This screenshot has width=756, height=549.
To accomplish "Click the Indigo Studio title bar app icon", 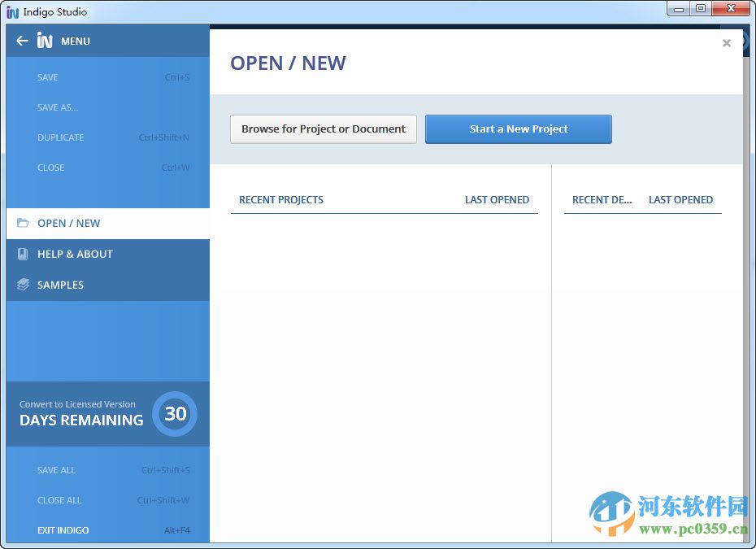I will (12, 12).
